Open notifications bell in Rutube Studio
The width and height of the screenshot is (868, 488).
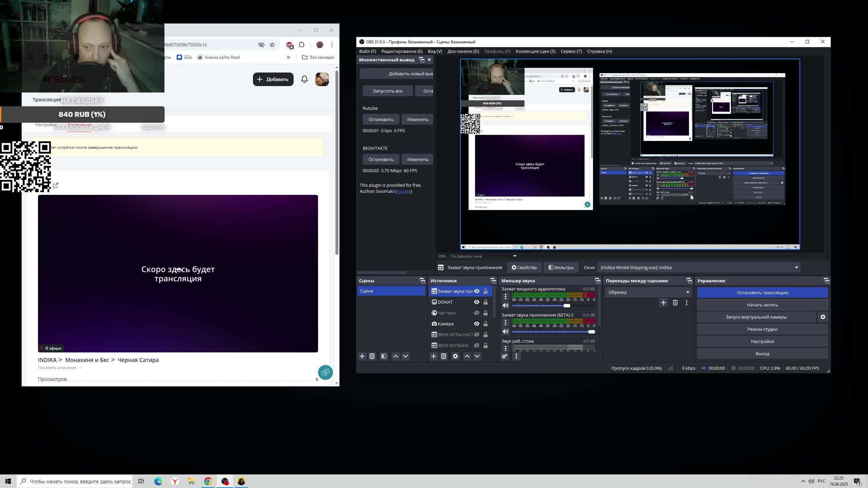click(304, 79)
